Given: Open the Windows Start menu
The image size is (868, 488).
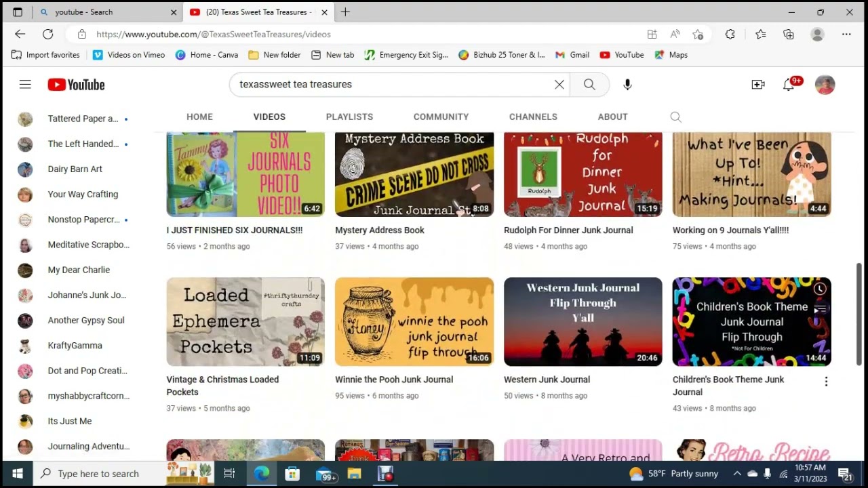Looking at the screenshot, I should pos(17,474).
